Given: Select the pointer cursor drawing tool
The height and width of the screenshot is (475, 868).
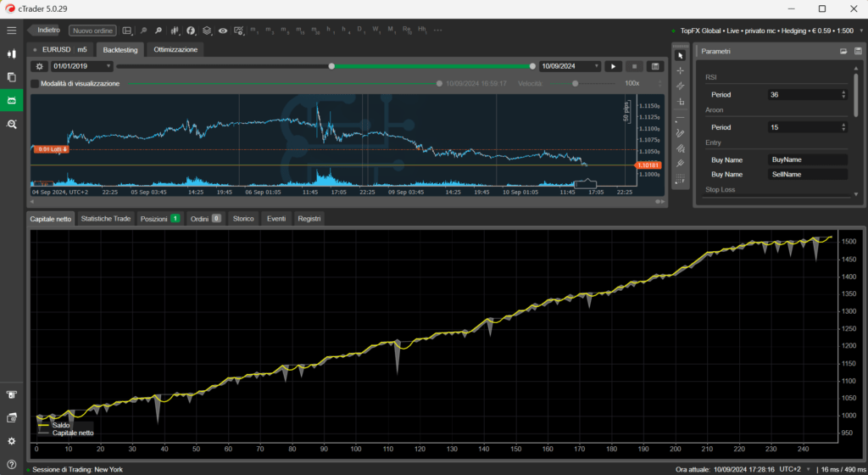Looking at the screenshot, I should coord(681,55).
